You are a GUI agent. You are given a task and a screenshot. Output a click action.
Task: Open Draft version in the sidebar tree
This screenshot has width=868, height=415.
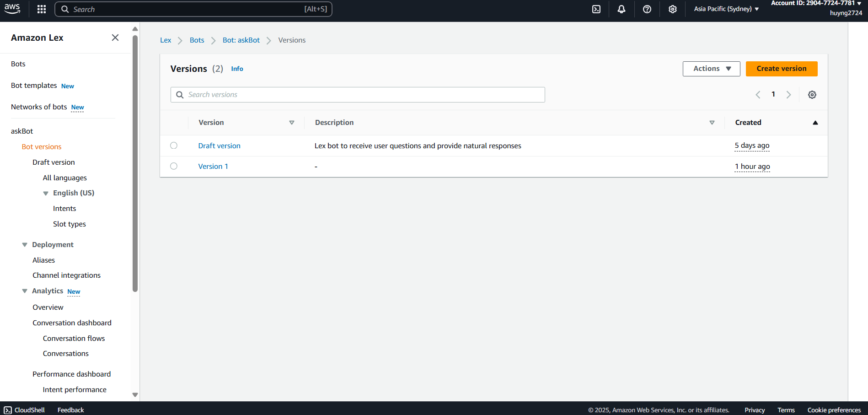[54, 162]
